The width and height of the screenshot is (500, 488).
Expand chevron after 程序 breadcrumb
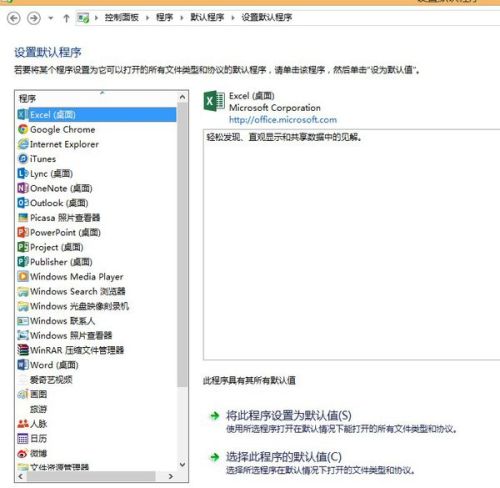click(x=182, y=18)
